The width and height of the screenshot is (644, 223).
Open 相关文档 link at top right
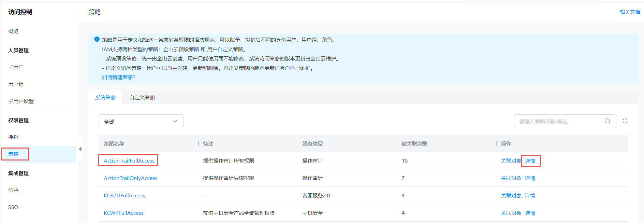pos(630,12)
